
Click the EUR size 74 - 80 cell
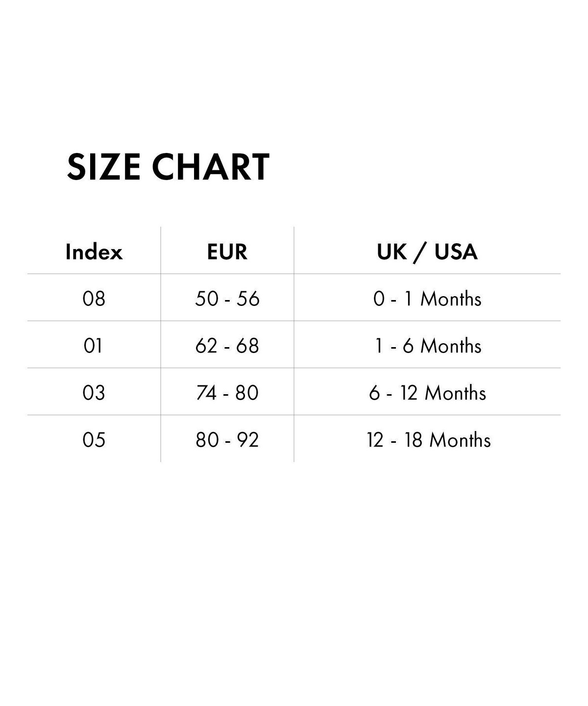[x=227, y=393]
